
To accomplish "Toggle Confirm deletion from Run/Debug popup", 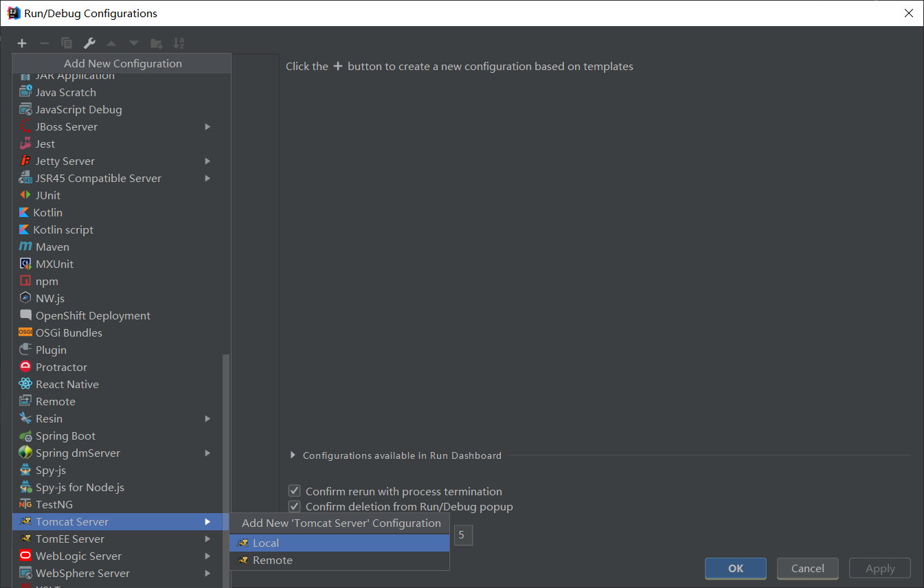I will [x=295, y=506].
